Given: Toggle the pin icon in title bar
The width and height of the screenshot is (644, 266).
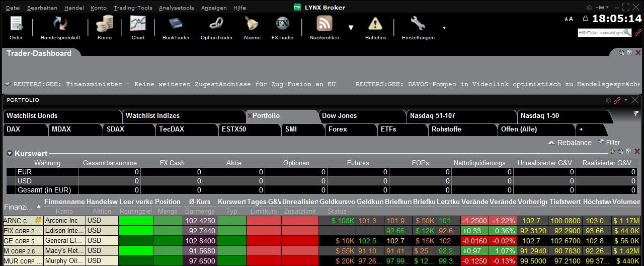Looking at the screenshot, I should [601, 8].
